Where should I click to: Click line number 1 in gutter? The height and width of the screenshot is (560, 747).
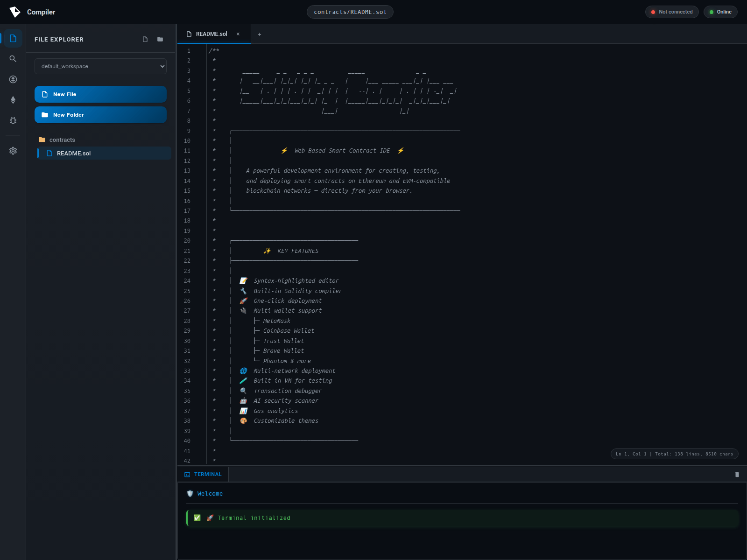click(189, 51)
